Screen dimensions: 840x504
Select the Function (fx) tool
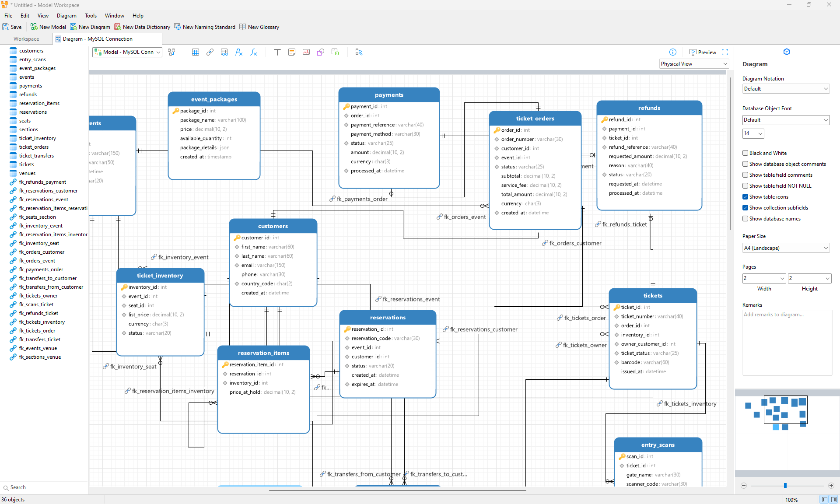253,52
